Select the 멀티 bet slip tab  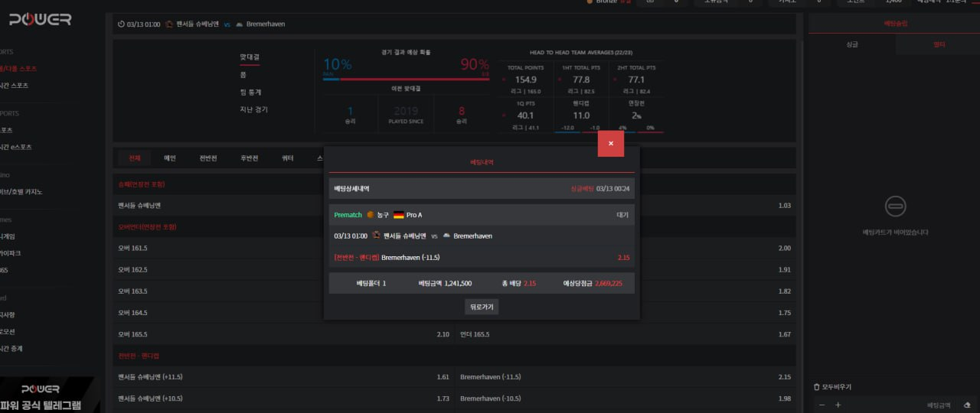tap(939, 45)
